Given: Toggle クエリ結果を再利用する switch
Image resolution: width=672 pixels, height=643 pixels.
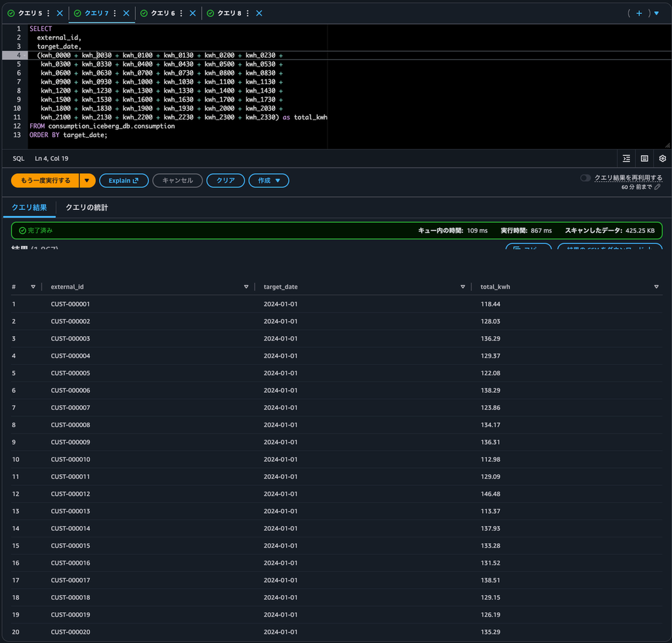Looking at the screenshot, I should (x=585, y=178).
